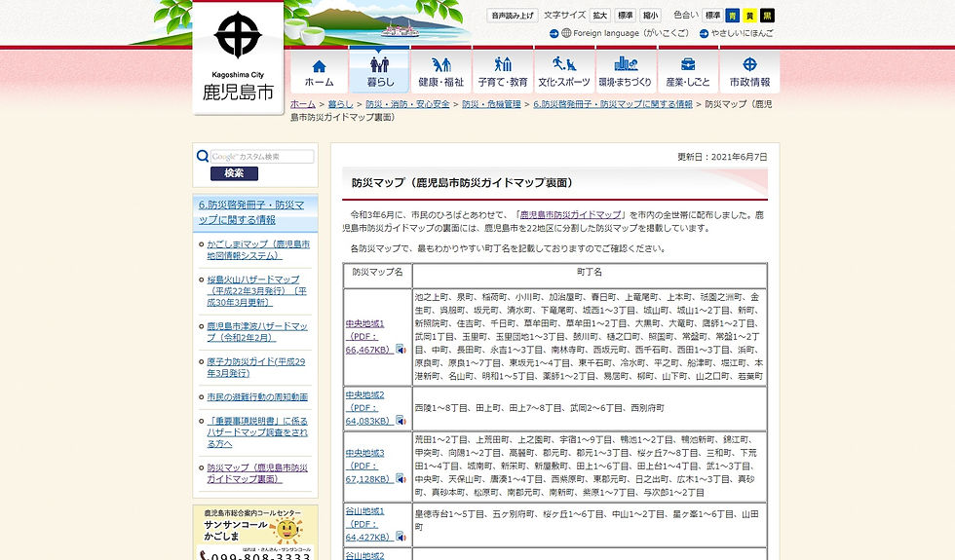Click the audio icon beside 中央地域3 PDF
This screenshot has height=560, width=955.
(401, 479)
